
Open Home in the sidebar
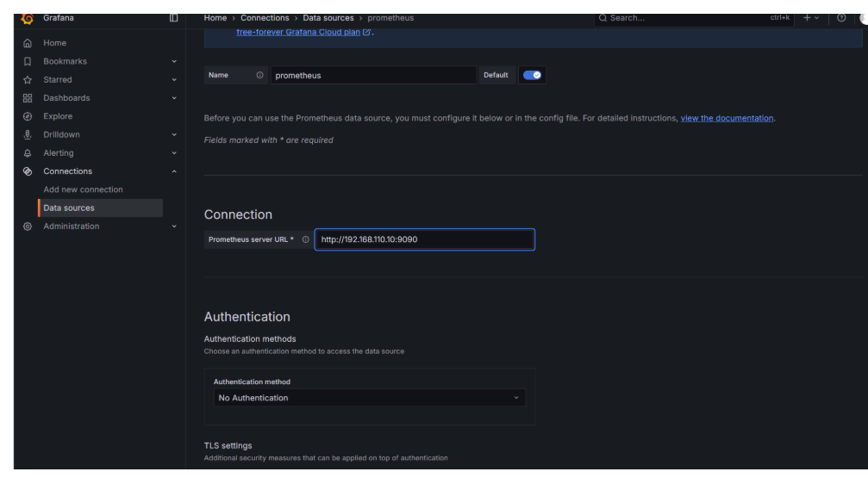[x=55, y=43]
